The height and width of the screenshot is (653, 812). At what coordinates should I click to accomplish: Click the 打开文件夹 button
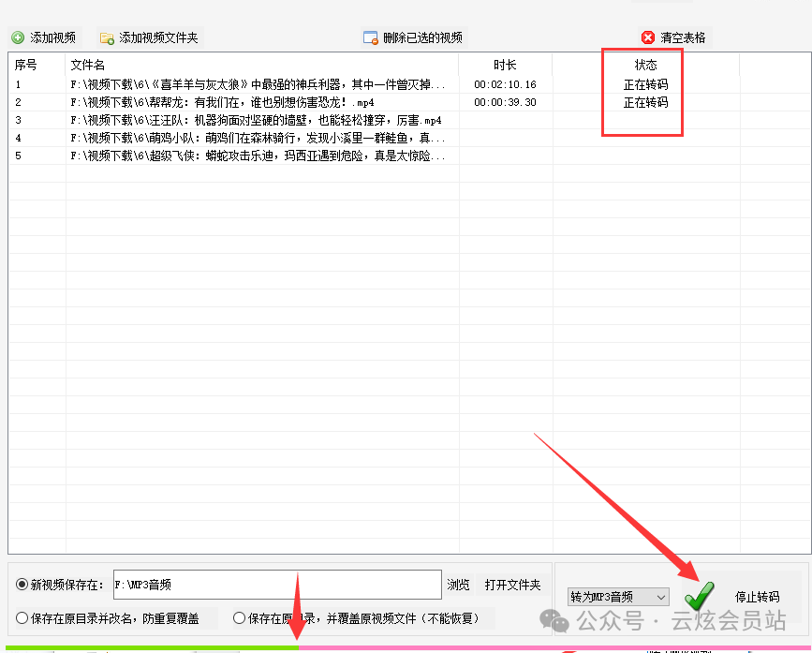point(512,585)
